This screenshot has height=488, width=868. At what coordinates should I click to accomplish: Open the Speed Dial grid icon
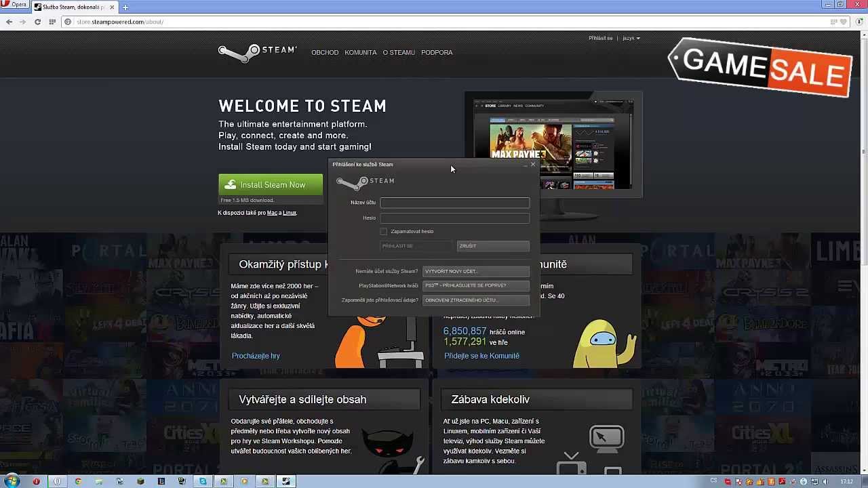[x=52, y=22]
